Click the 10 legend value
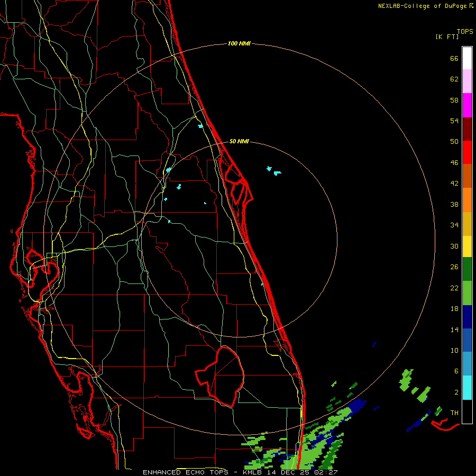Viewport: 476px width, 476px height. pyautogui.click(x=454, y=351)
